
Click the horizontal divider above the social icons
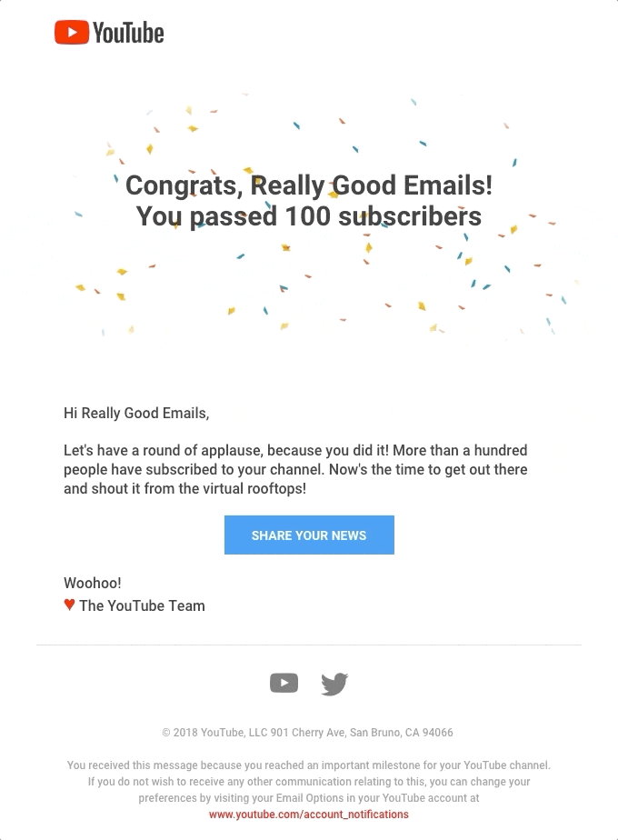tap(308, 645)
